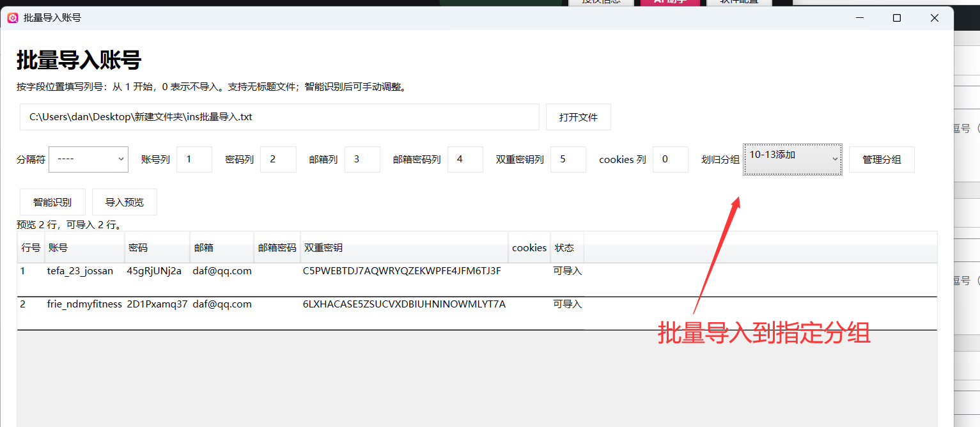Click password cell 2D1Pxamq37
Image resolution: width=980 pixels, height=427 pixels.
click(157, 304)
